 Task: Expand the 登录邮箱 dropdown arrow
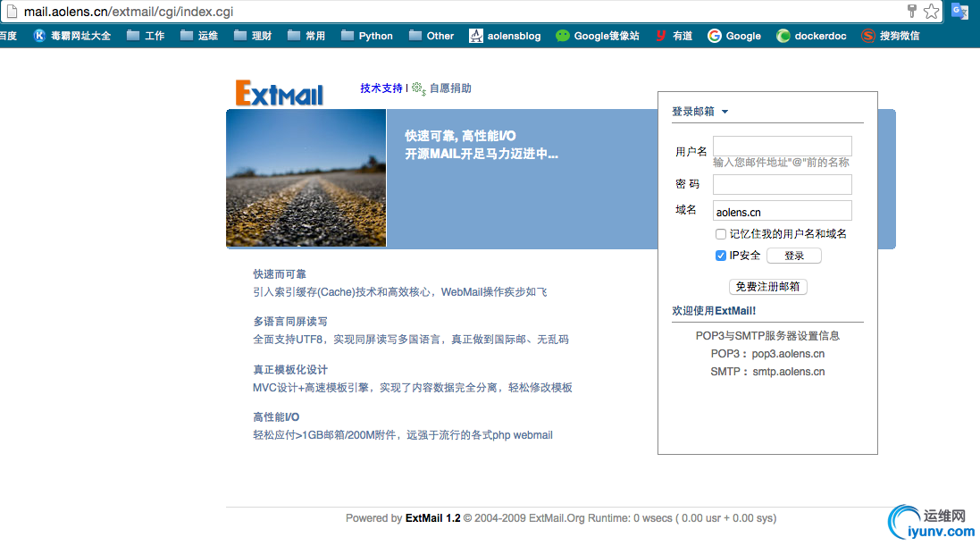coord(725,112)
